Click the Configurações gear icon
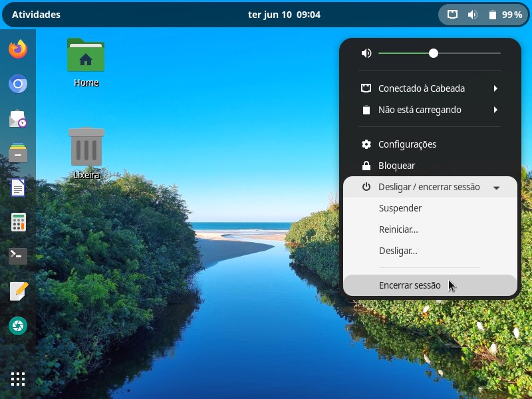The image size is (532, 399). point(366,144)
